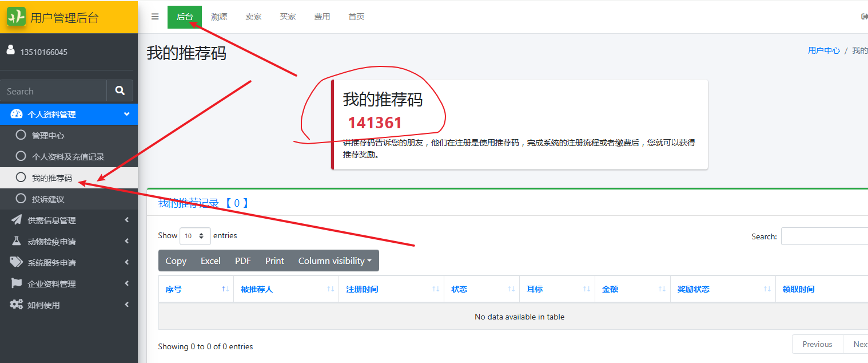
Task: Sort by the 被推荐人 column arrows
Action: click(x=331, y=289)
